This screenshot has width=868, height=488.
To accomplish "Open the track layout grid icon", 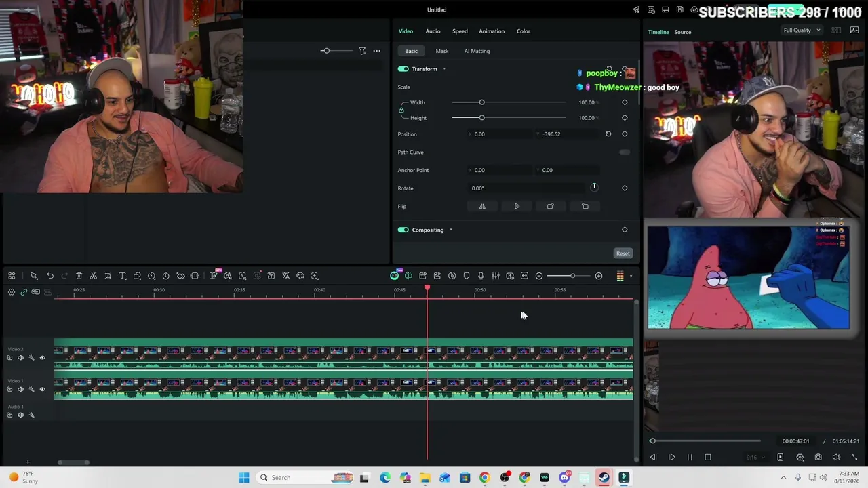I will (x=12, y=276).
